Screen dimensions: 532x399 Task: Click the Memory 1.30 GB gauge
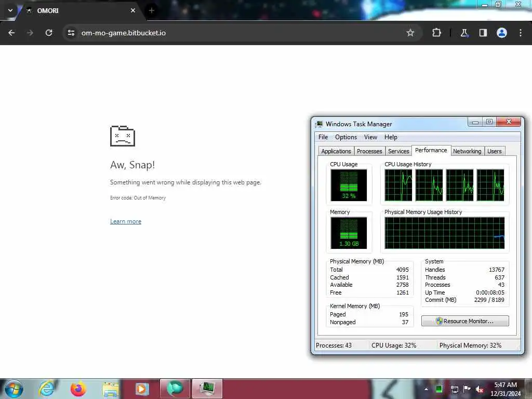[349, 233]
